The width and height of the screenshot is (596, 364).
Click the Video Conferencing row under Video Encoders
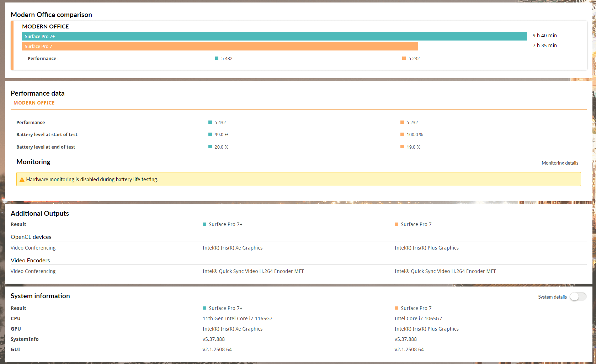click(299, 271)
